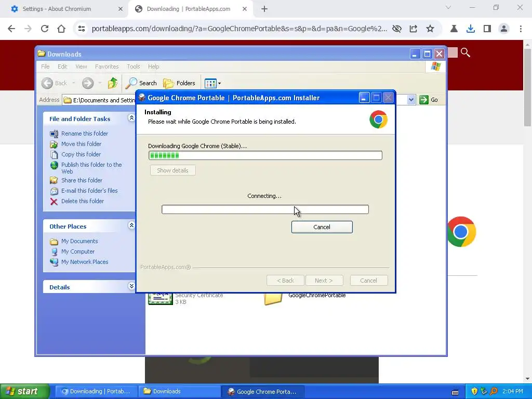
Task: Open the Edit menu
Action: (62, 66)
